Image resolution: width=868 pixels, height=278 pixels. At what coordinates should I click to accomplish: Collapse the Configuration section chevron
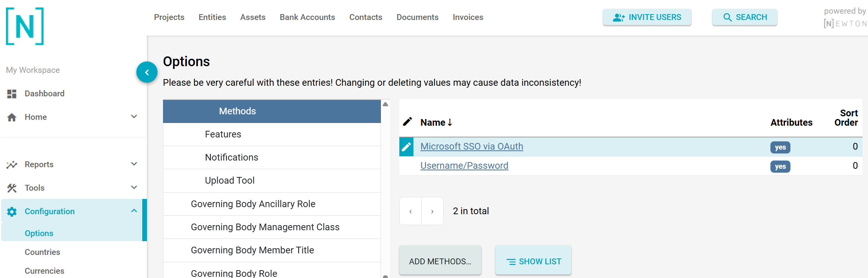134,211
